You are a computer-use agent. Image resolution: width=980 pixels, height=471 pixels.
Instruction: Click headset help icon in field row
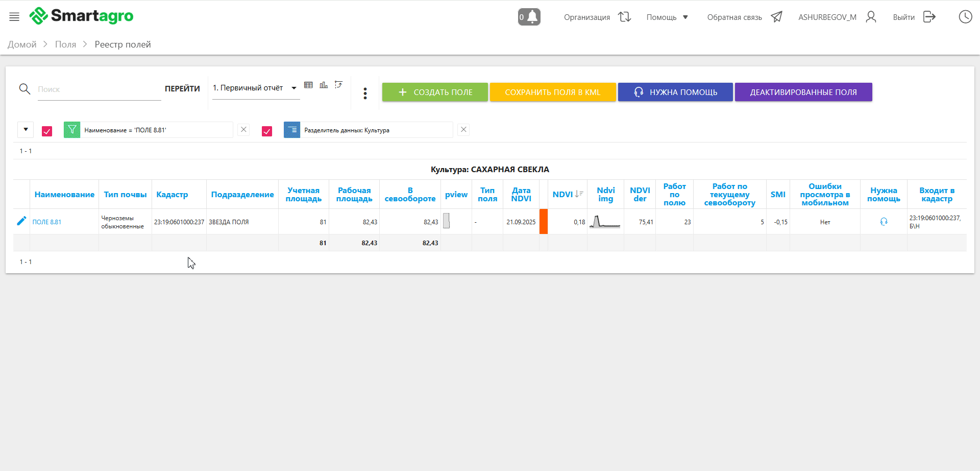[884, 222]
